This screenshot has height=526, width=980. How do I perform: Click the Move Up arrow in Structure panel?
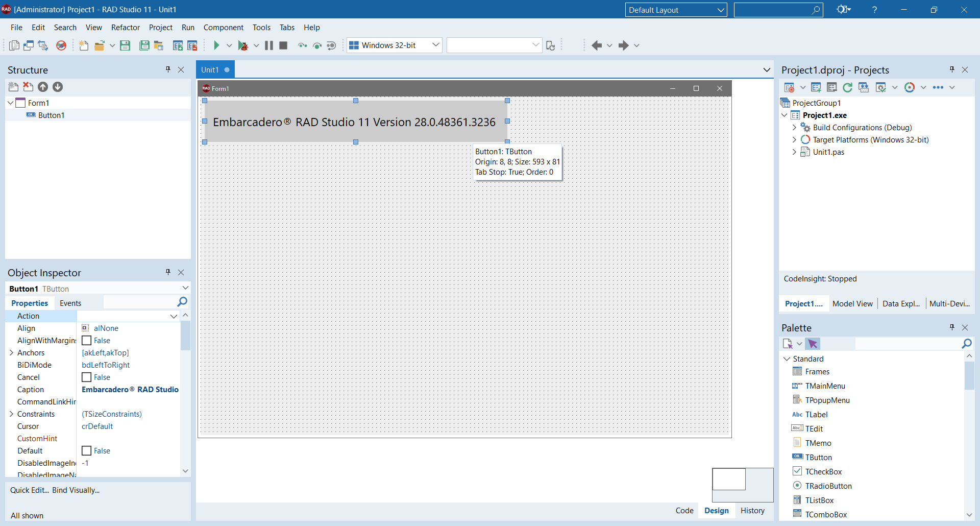coord(43,87)
